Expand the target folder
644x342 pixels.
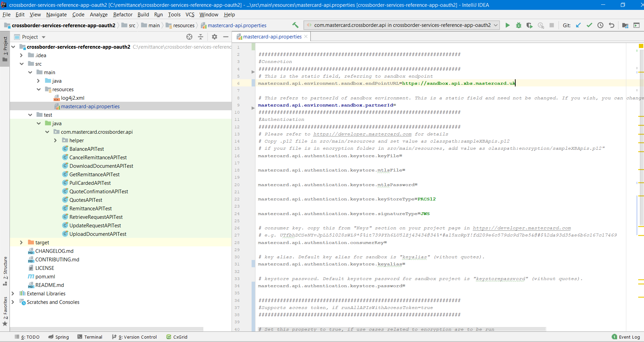(x=21, y=242)
